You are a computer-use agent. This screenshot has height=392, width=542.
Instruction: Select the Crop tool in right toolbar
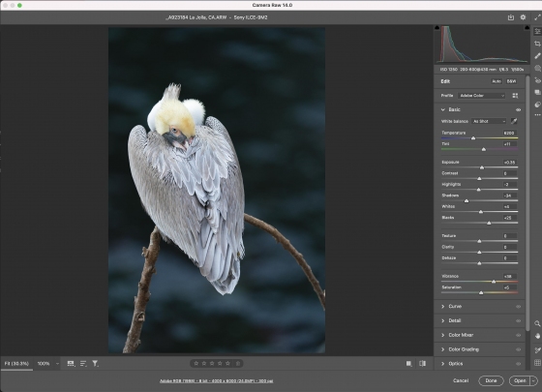(x=537, y=44)
